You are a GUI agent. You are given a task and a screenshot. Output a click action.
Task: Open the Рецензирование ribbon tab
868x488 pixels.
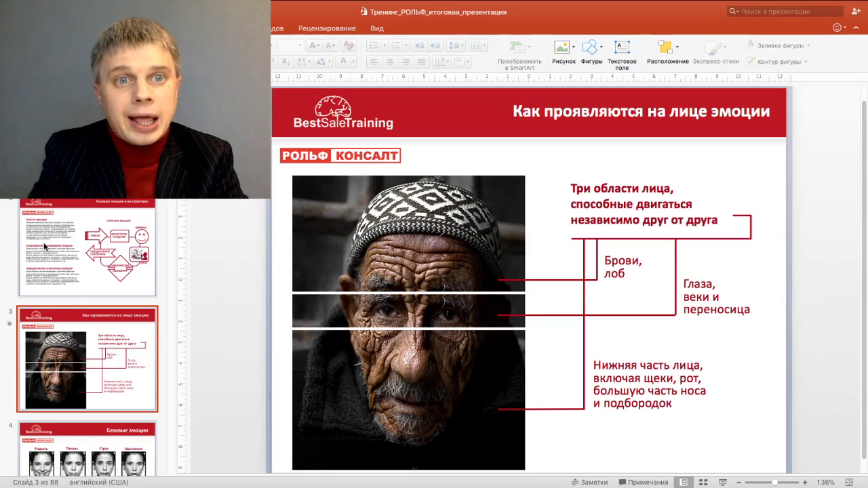(327, 28)
